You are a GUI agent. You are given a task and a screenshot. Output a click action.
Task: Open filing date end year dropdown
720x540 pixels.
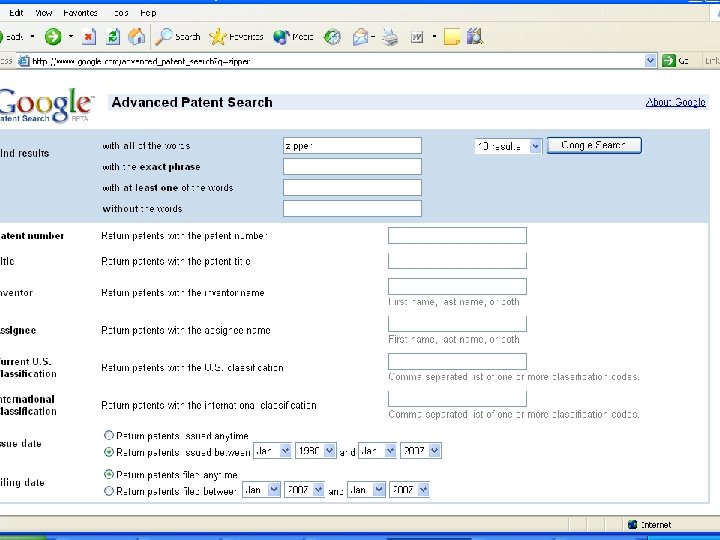click(410, 490)
